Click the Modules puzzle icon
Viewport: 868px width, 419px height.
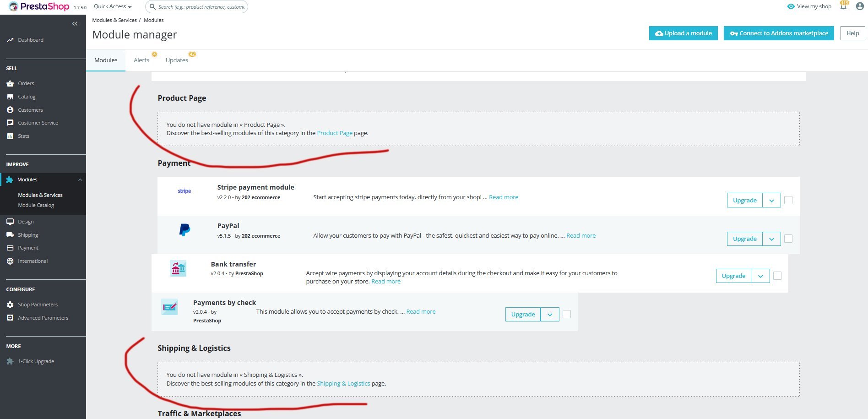10,180
